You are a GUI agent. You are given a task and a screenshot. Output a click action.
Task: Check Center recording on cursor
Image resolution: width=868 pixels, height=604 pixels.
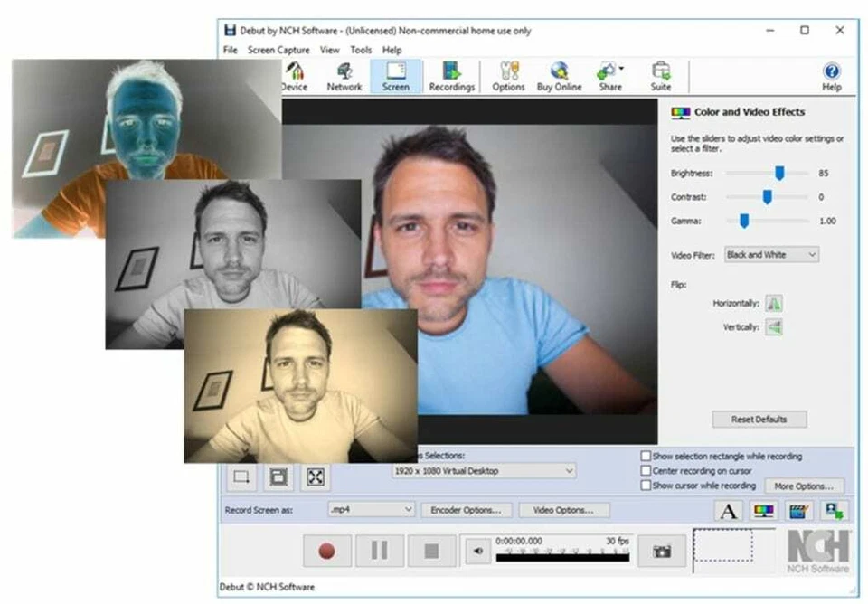(x=645, y=470)
